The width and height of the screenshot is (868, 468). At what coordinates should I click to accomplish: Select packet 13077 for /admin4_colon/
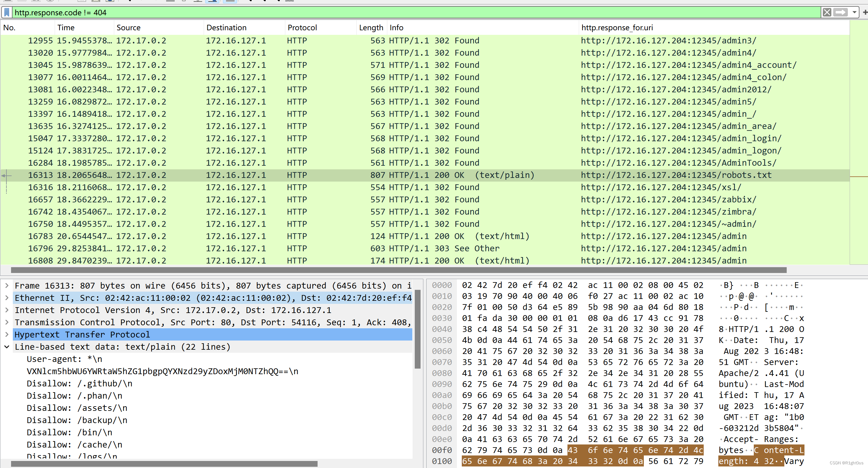[x=425, y=77]
